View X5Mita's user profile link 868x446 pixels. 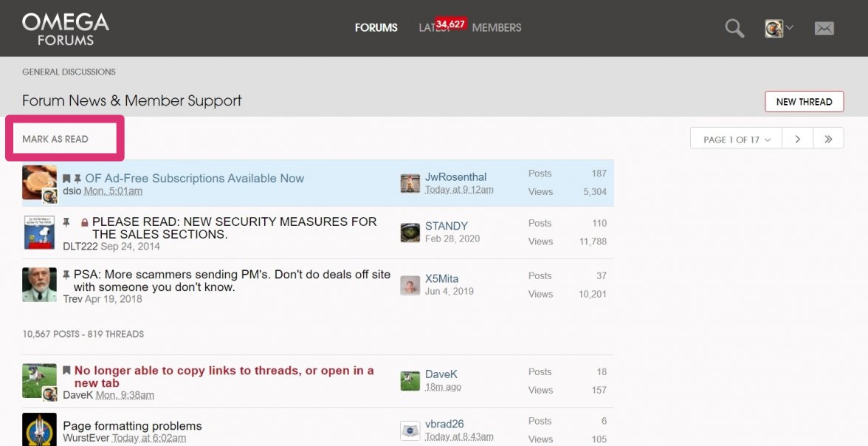click(441, 278)
